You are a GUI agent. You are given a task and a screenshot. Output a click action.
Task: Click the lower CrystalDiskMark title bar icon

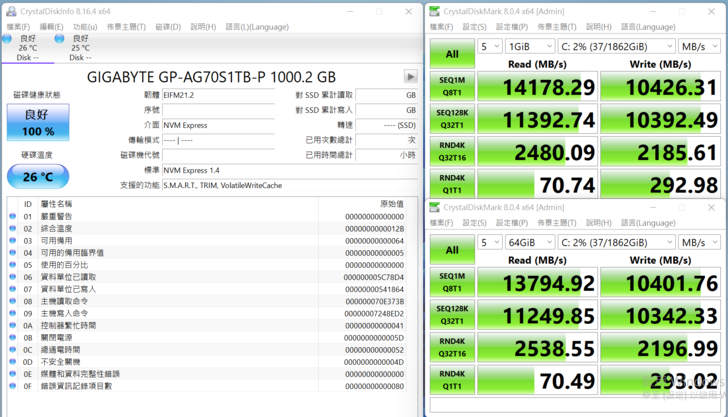(x=435, y=207)
